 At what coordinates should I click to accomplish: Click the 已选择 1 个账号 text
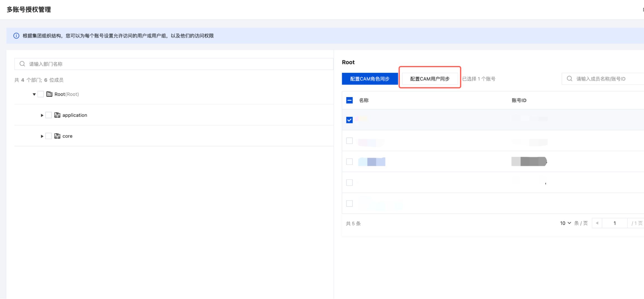point(479,79)
